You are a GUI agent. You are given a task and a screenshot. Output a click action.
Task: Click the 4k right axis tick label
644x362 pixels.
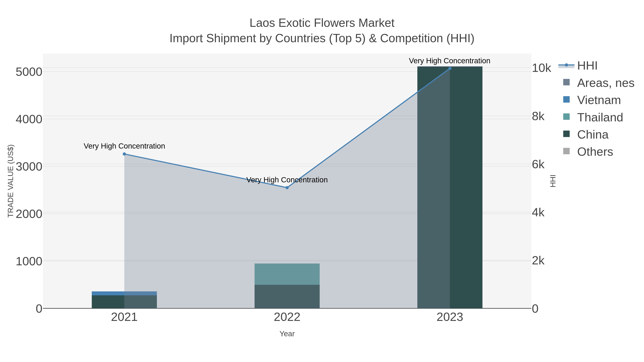pos(538,213)
